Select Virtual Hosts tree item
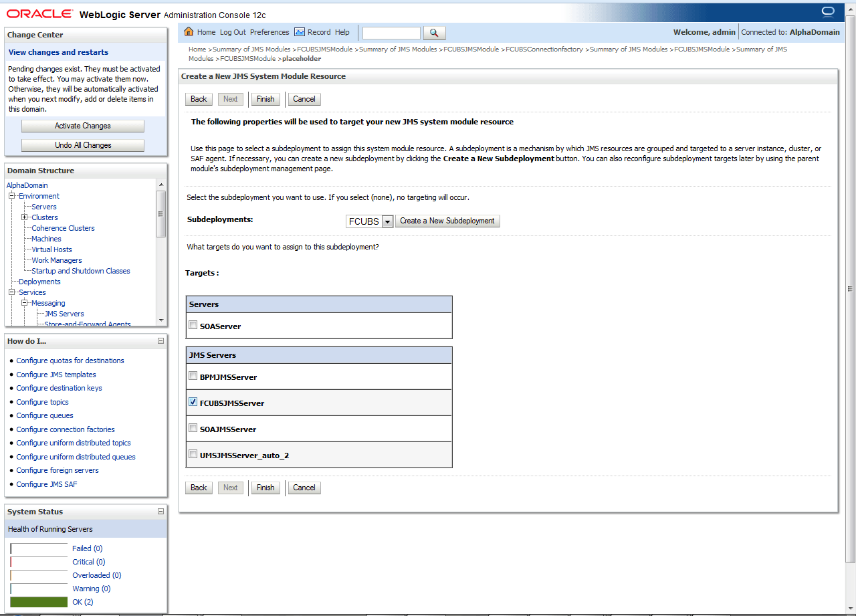856x616 pixels. tap(51, 249)
